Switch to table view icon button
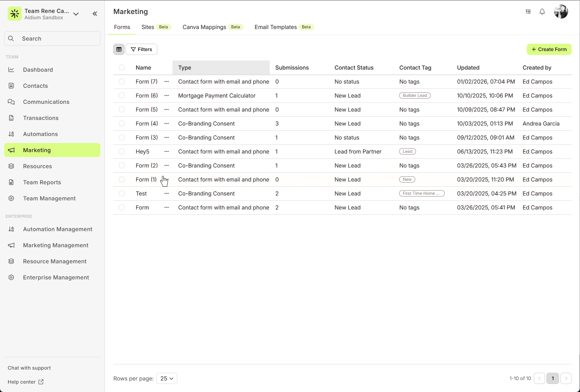The image size is (580, 392). click(x=119, y=49)
